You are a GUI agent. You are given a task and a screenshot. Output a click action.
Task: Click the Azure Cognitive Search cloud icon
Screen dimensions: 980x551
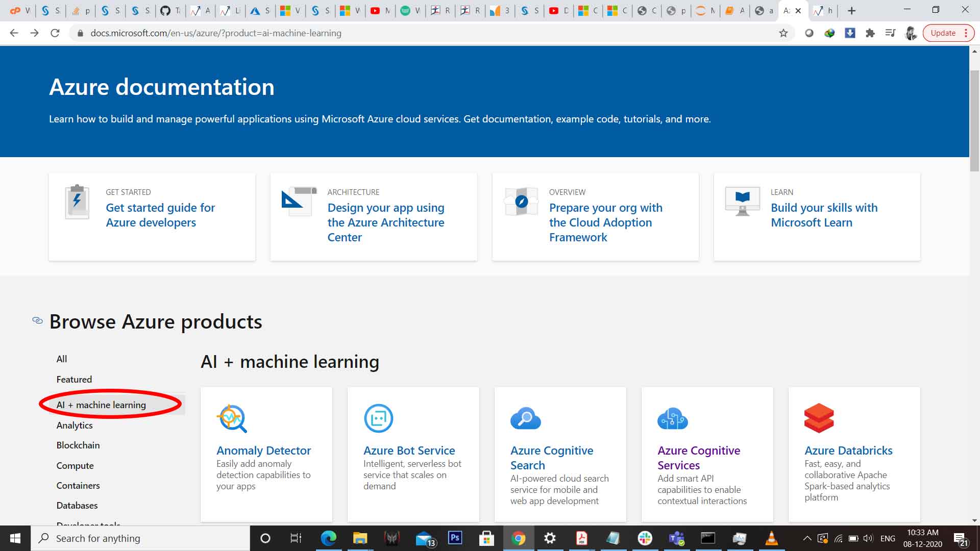525,418
